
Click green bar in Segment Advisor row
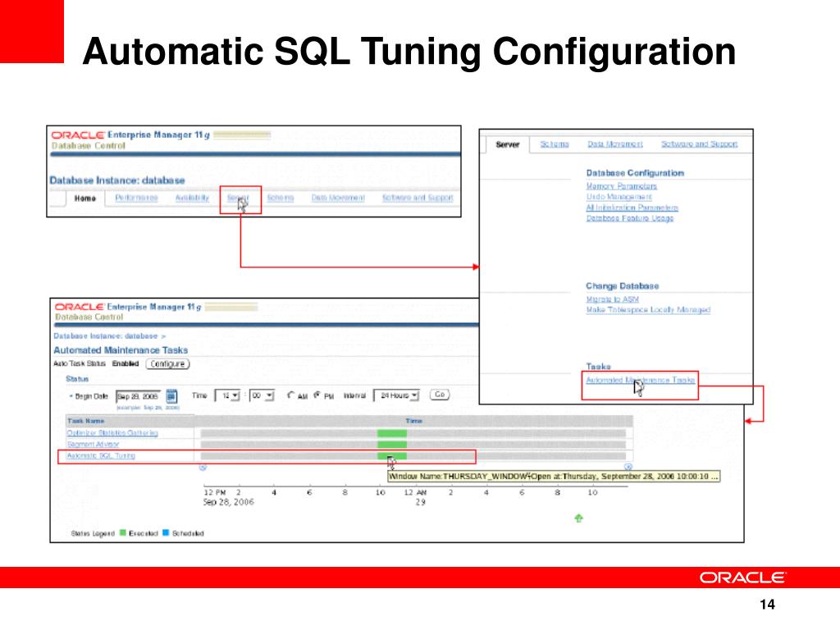pyautogui.click(x=392, y=445)
